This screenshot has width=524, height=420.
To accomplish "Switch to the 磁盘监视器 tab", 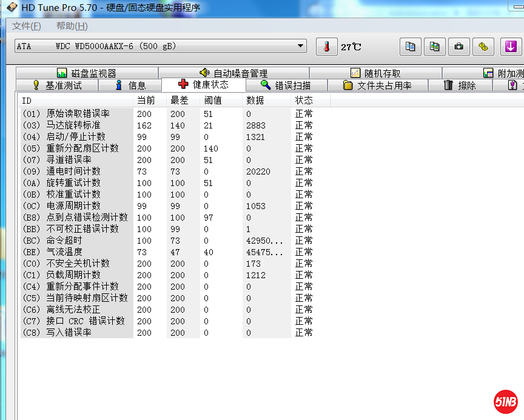I will point(86,73).
